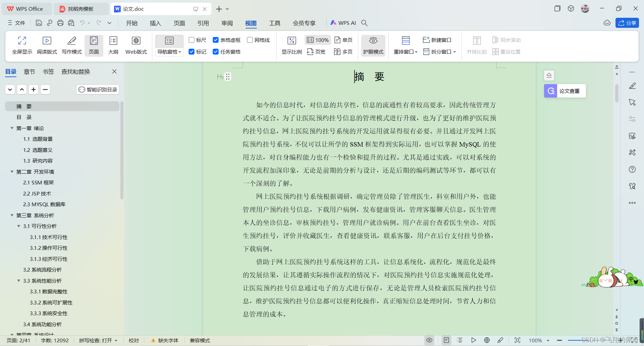This screenshot has height=346, width=644.
Task: Open 查找和替换 navigation tab
Action: 76,71
